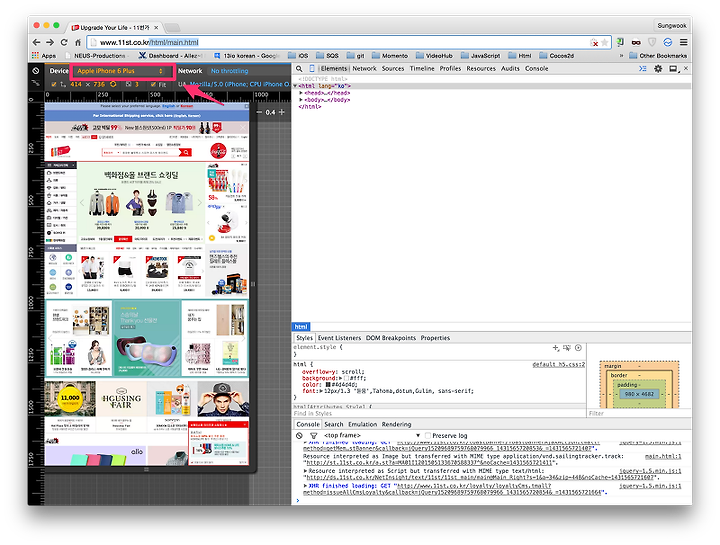Click swap dimensions rotate icon
The height and width of the screenshot is (545, 720).
pyautogui.click(x=112, y=84)
